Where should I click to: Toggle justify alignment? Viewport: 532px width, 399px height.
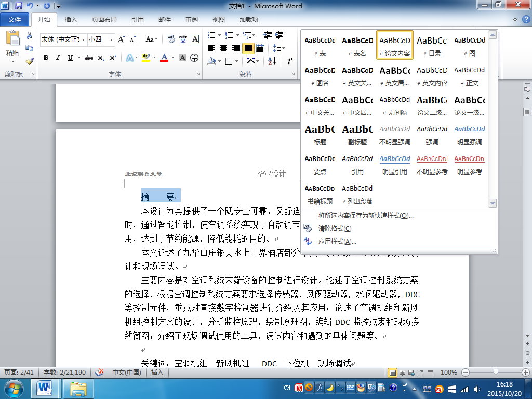pos(248,48)
